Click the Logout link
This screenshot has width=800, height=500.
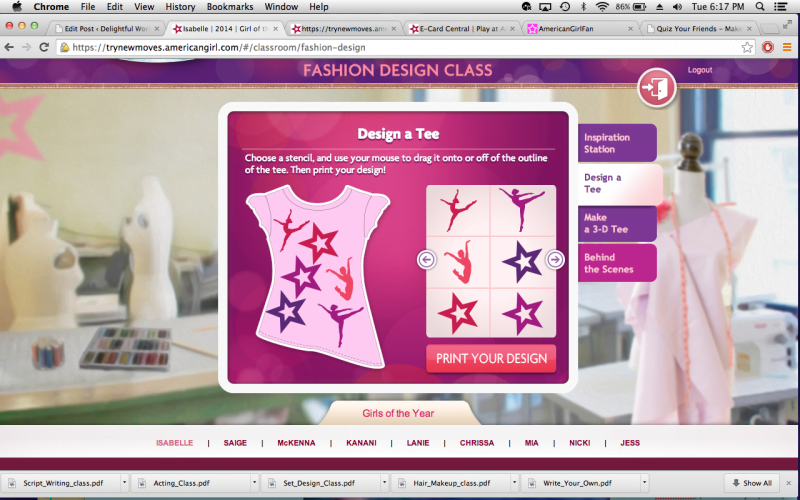(699, 70)
